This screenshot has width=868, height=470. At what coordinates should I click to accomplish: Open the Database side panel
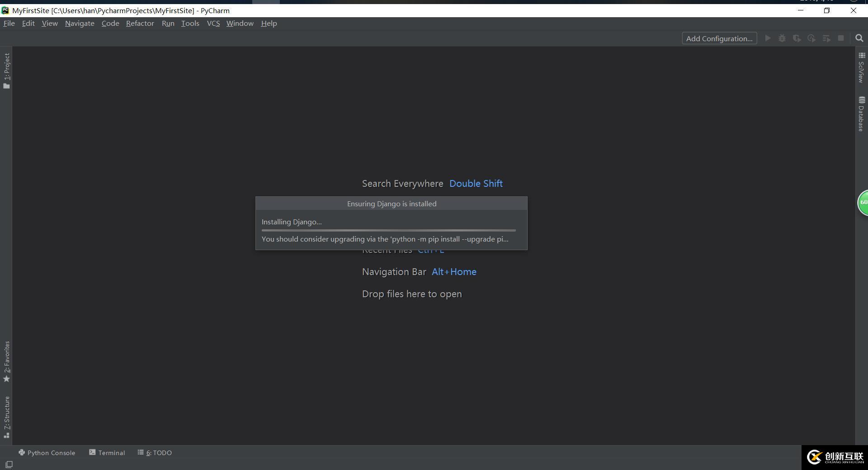click(x=862, y=114)
